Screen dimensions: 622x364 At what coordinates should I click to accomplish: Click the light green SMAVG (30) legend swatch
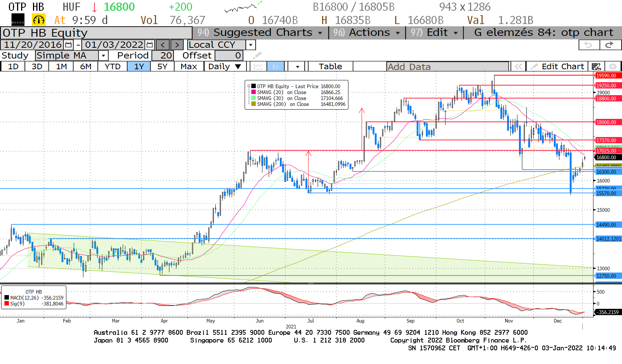(254, 98)
